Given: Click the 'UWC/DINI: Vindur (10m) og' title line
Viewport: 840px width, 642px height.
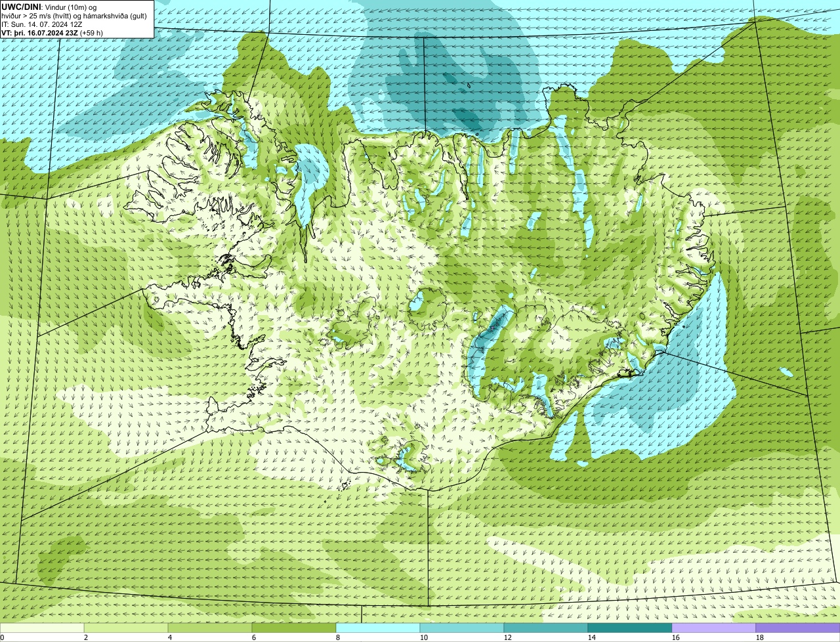Looking at the screenshot, I should [49, 7].
